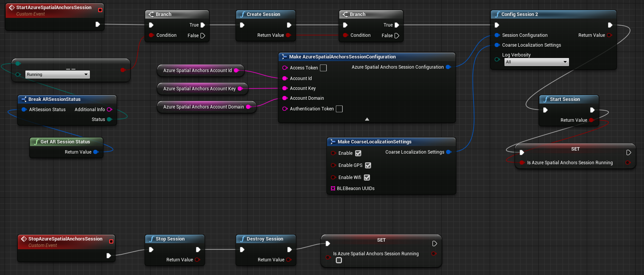The image size is (644, 275).
Task: Click Account Key input pin on configuration node
Action: pyautogui.click(x=285, y=88)
